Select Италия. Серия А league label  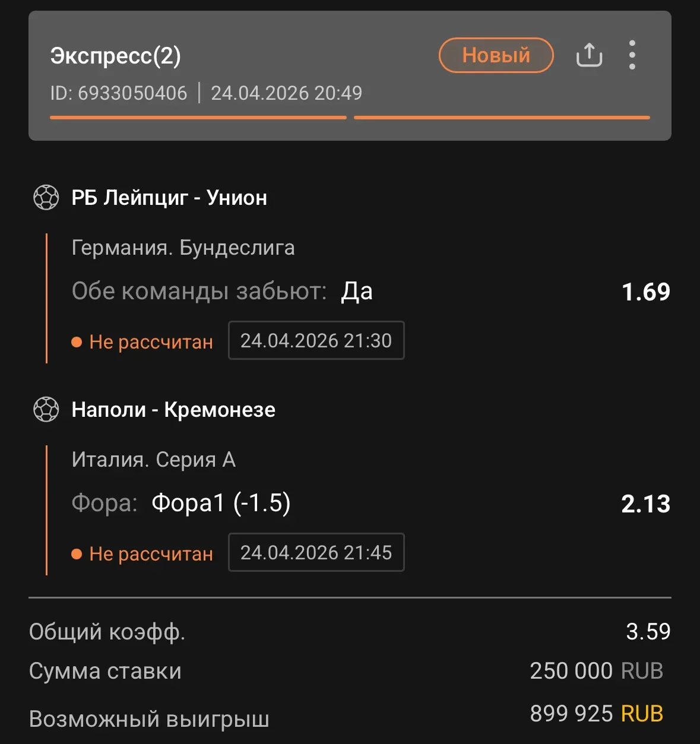pos(154,460)
